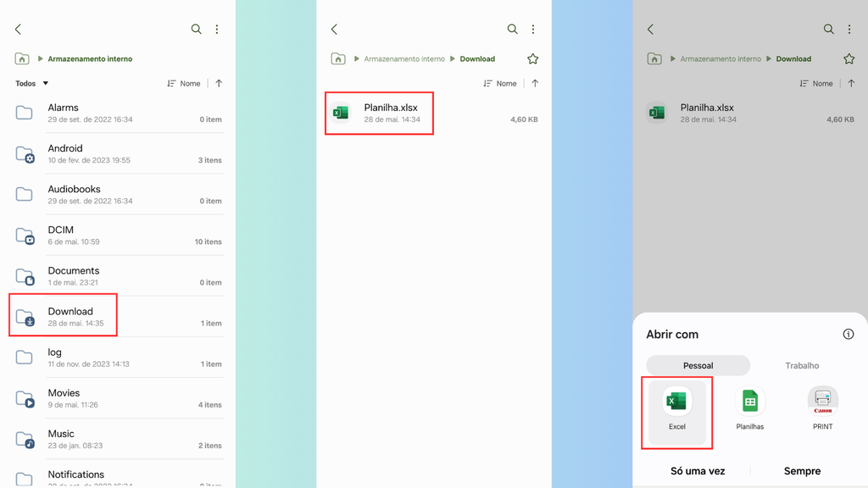Open Nome sort options in right panel
Image resolution: width=868 pixels, height=488 pixels.
point(816,84)
